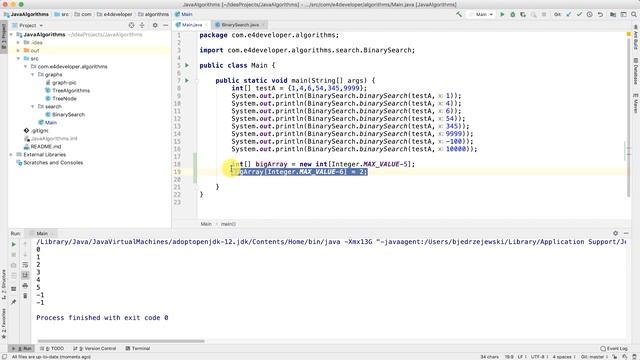This screenshot has width=640, height=360.
Task: Open Run panel gear settings icon
Action: (616, 233)
